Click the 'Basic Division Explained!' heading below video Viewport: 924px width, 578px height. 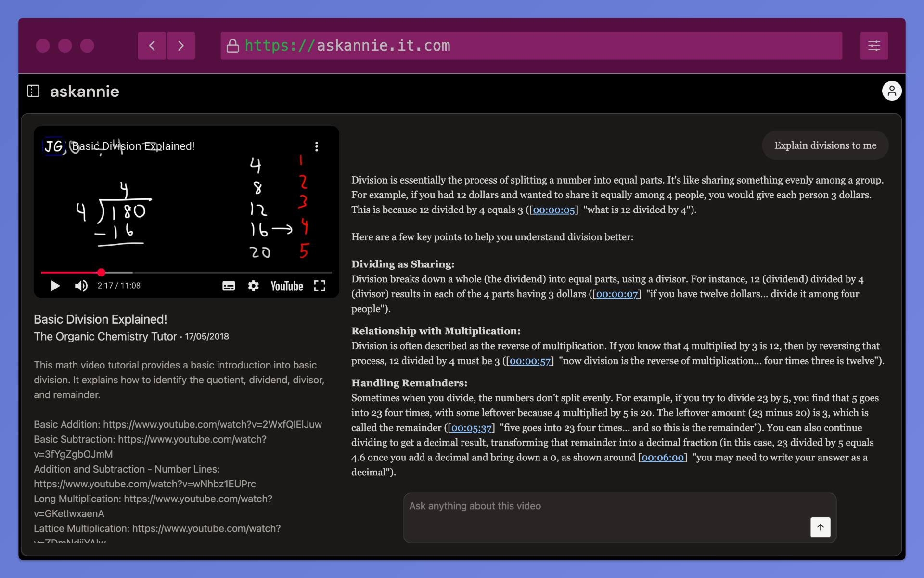(101, 319)
